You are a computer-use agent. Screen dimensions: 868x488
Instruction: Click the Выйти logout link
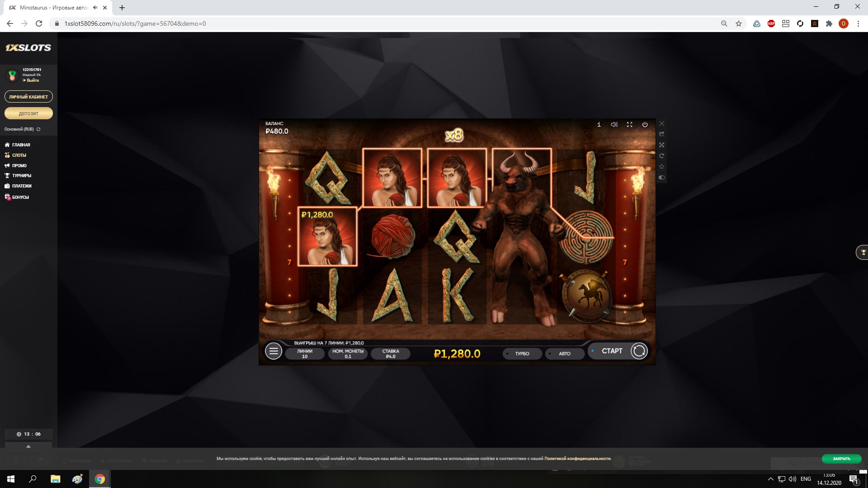(31, 80)
